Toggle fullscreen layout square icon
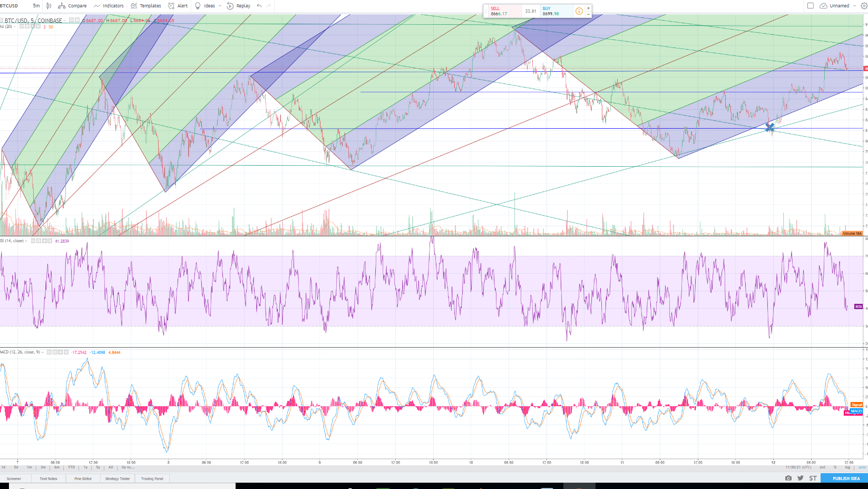This screenshot has width=868, height=489. pos(811,6)
